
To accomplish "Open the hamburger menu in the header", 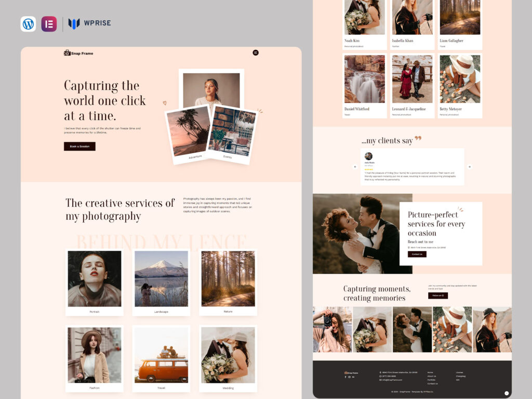I will point(256,52).
